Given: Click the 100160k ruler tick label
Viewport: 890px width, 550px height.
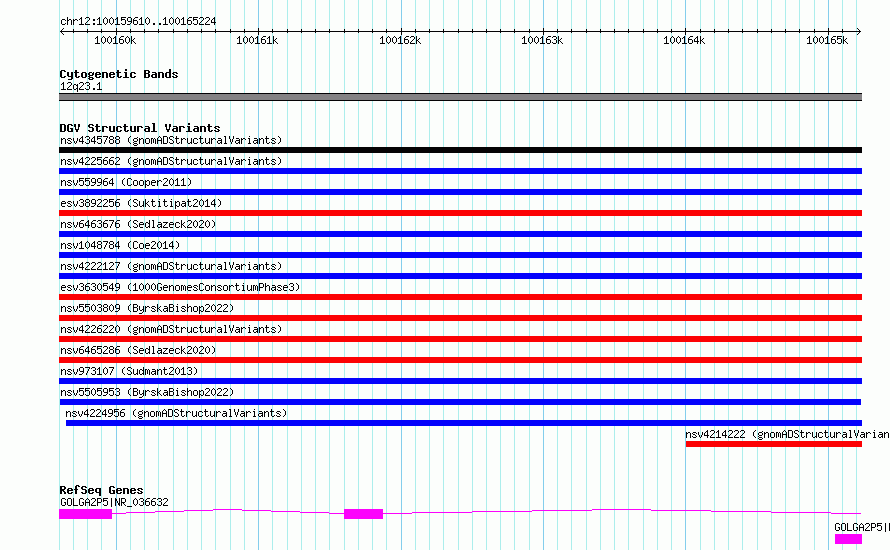Looking at the screenshot, I should [115, 40].
